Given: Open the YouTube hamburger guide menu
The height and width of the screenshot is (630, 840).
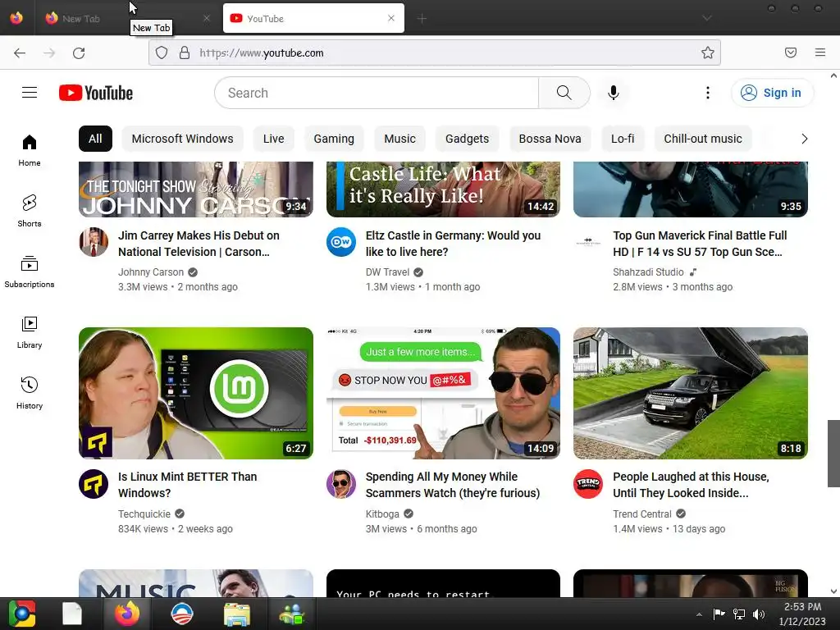Looking at the screenshot, I should coord(30,93).
